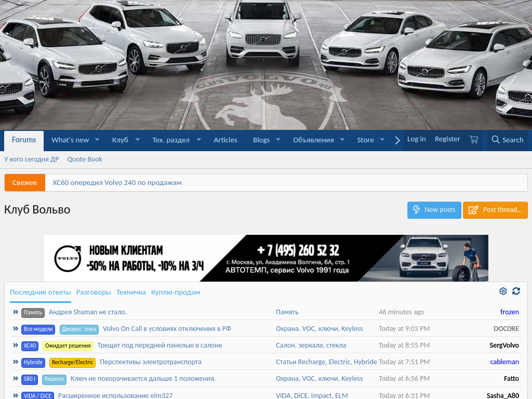Click the widget settings gear icon

[x=503, y=291]
